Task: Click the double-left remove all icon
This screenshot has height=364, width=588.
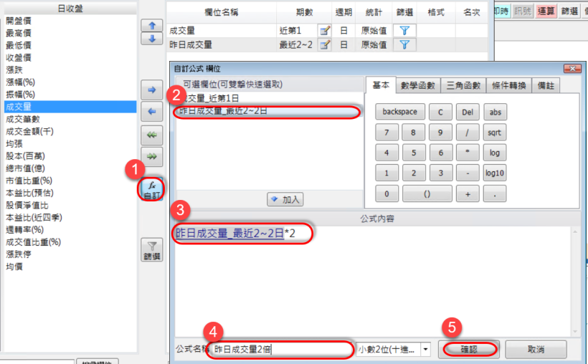Action: [x=151, y=136]
